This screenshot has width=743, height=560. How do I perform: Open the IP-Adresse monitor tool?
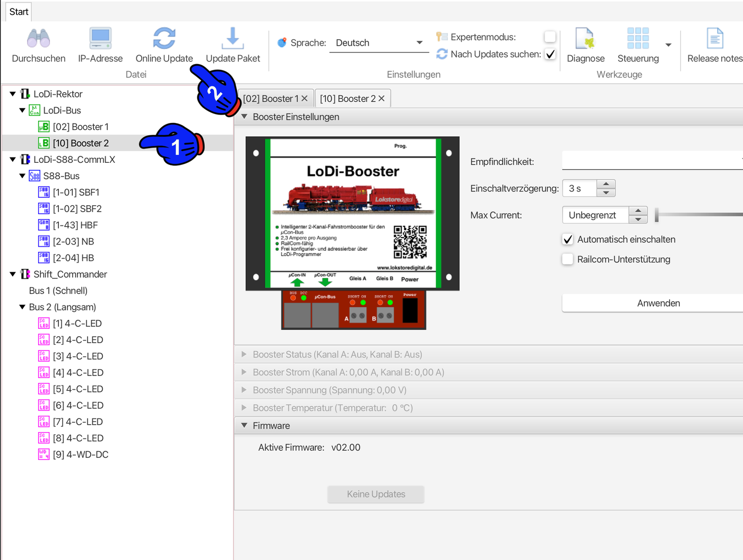pos(100,46)
